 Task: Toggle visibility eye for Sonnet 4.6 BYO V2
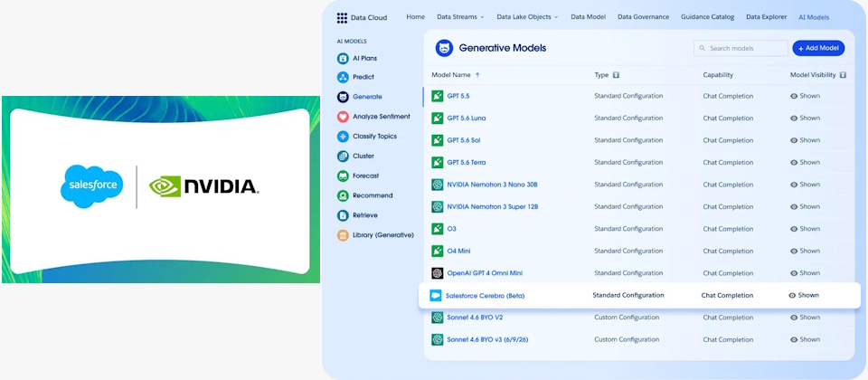click(x=794, y=318)
